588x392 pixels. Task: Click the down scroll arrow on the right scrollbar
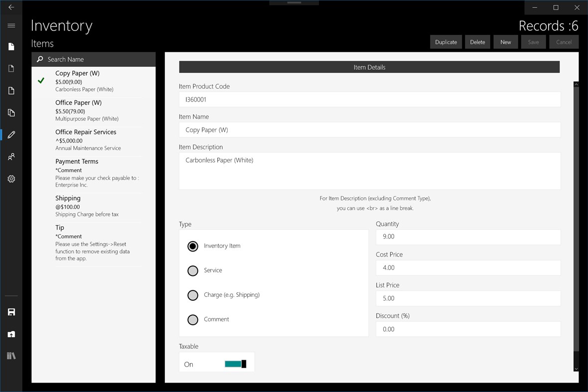point(576,369)
